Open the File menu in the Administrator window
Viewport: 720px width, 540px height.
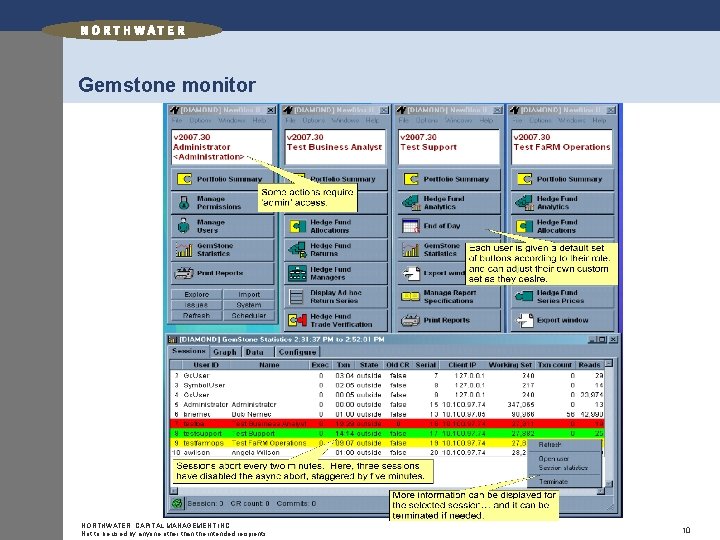[177, 120]
